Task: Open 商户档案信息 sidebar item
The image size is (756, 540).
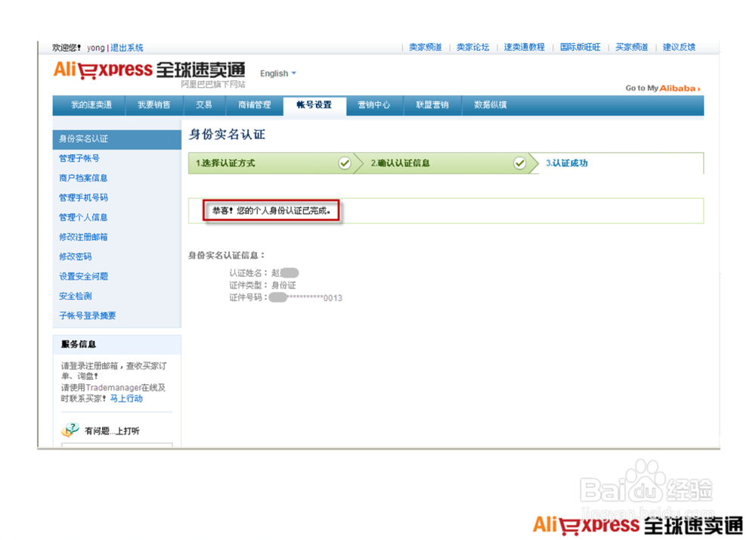Action: click(x=83, y=178)
